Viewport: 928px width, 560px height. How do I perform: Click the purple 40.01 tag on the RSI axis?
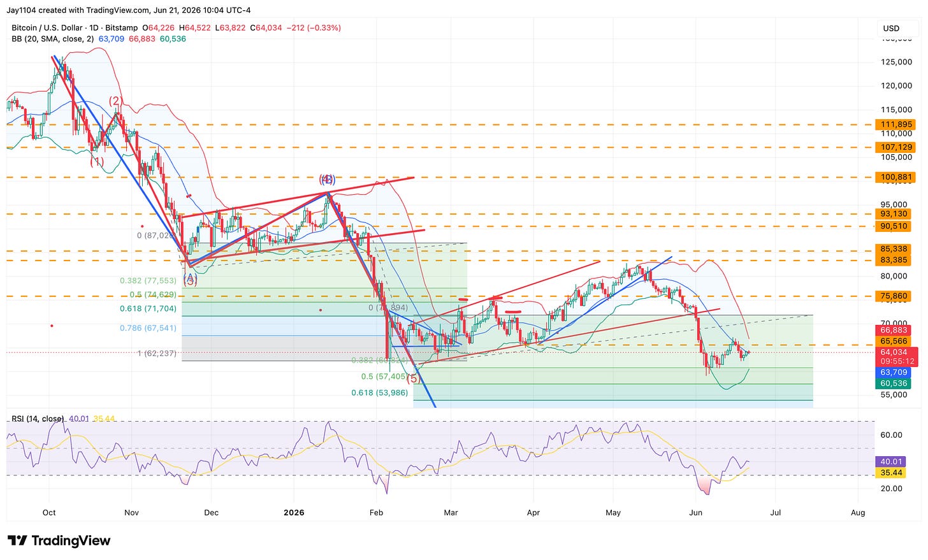(x=892, y=462)
